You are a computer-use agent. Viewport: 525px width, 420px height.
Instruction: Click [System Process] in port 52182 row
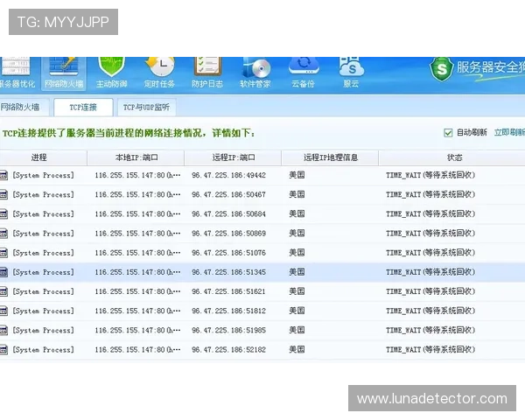coord(43,350)
